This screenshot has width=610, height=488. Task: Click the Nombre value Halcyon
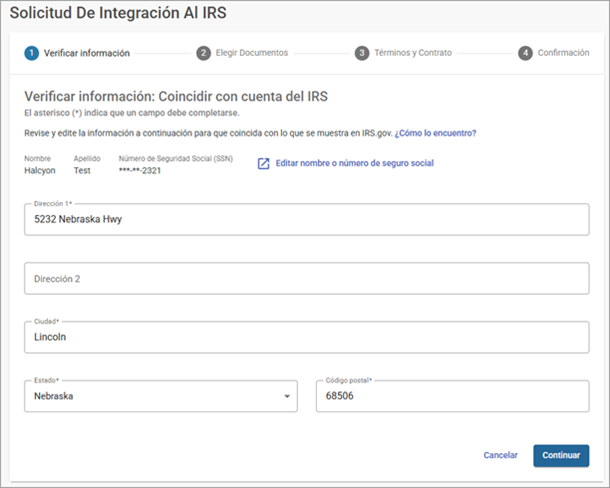[40, 170]
